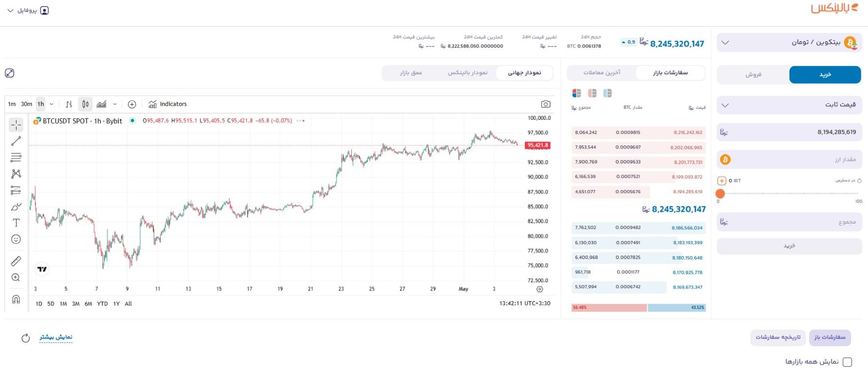
Task: Refresh the open orders list
Action: 26,338
